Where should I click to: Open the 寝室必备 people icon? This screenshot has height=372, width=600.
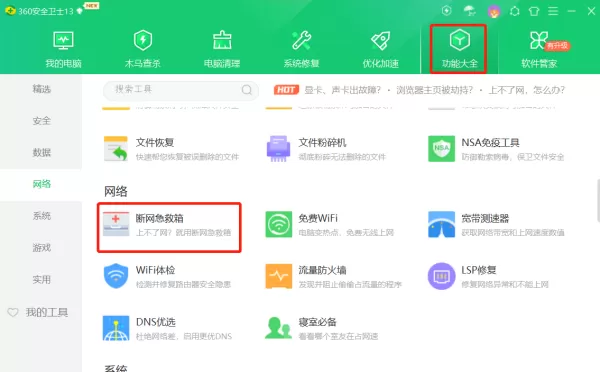point(279,328)
